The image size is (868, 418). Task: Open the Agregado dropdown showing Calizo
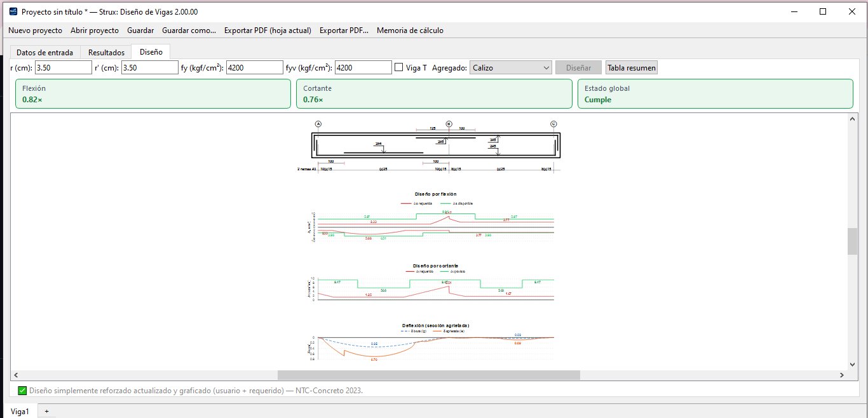(x=511, y=67)
